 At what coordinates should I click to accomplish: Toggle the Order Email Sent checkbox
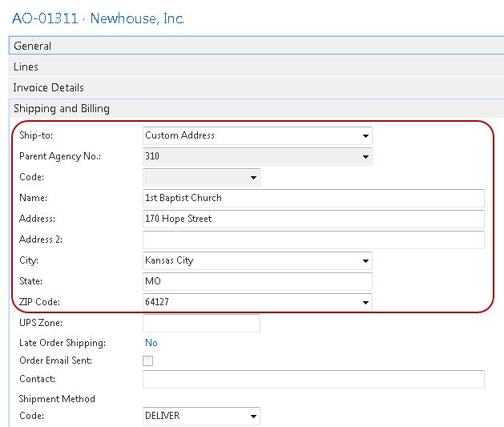[147, 361]
